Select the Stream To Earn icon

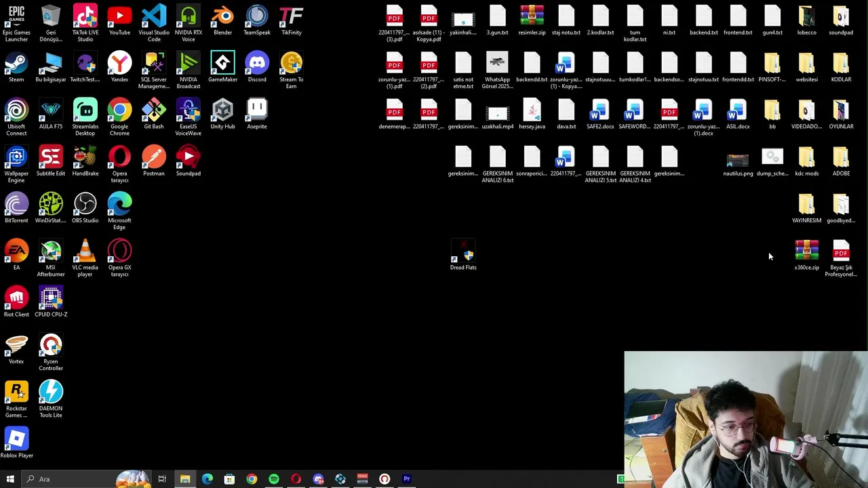291,70
